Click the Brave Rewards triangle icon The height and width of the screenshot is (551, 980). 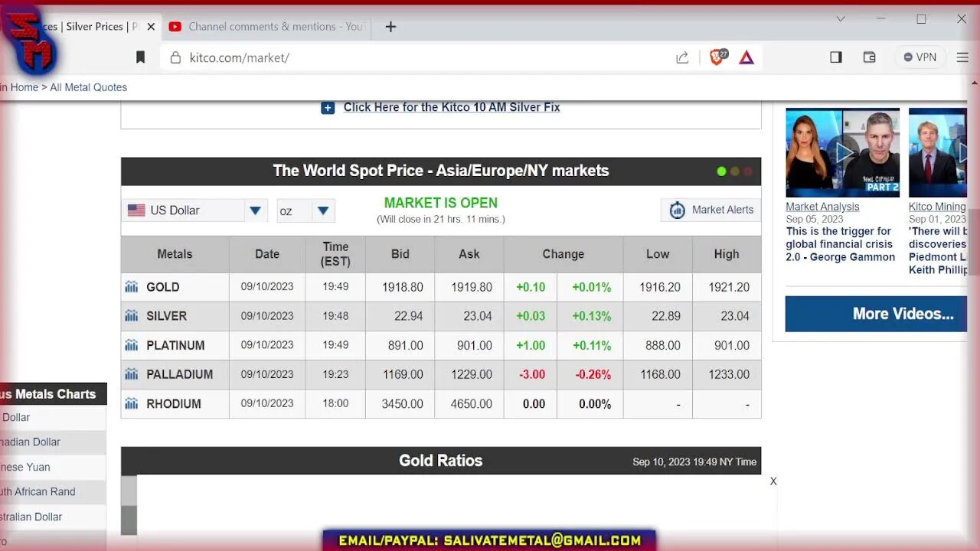(x=746, y=57)
